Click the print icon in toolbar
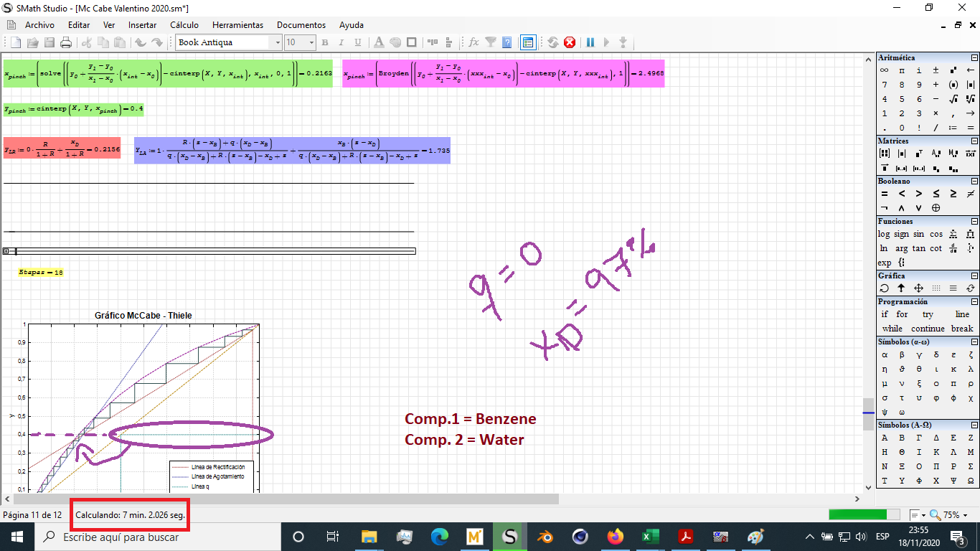 point(66,42)
